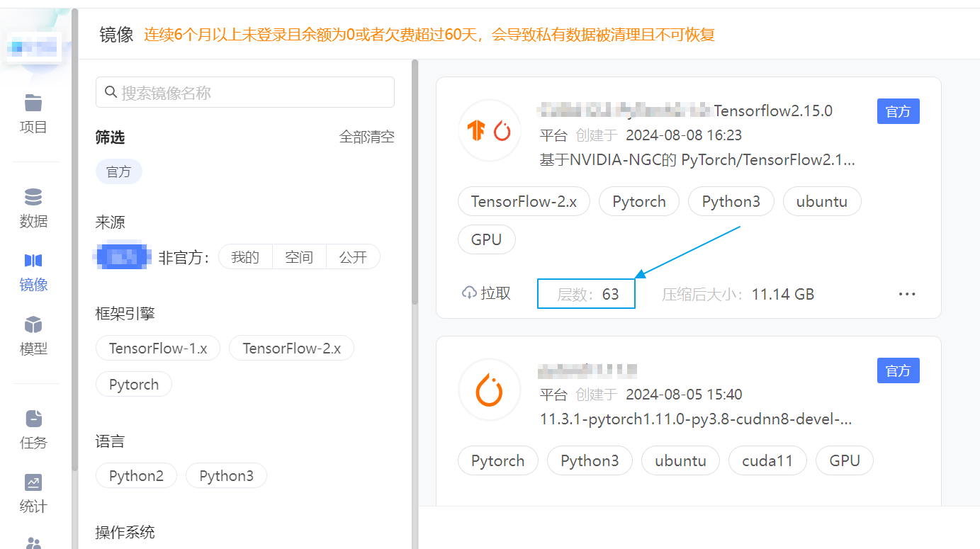This screenshot has height=549, width=980.
Task: Click the ubuntu tag on first image card
Action: tap(821, 202)
